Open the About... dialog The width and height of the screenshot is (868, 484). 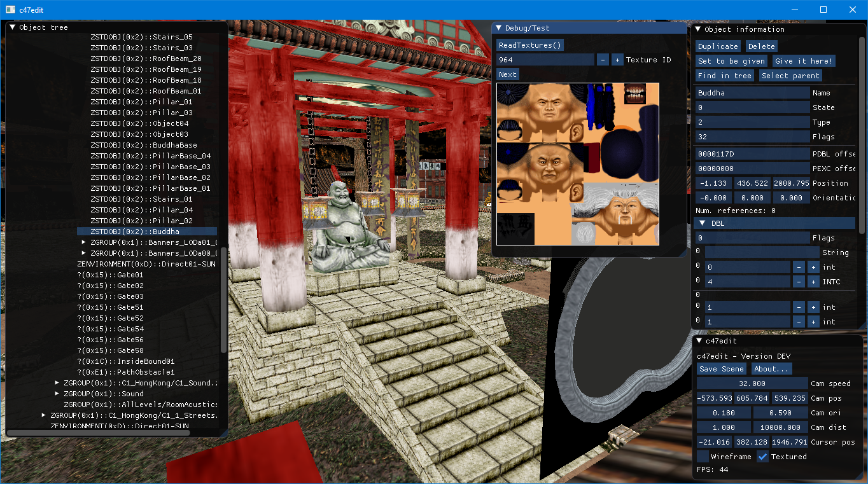[x=771, y=369]
